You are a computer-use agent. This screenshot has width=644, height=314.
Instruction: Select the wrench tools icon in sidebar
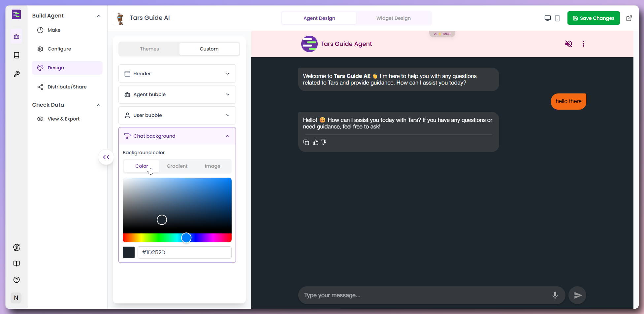[x=16, y=74]
